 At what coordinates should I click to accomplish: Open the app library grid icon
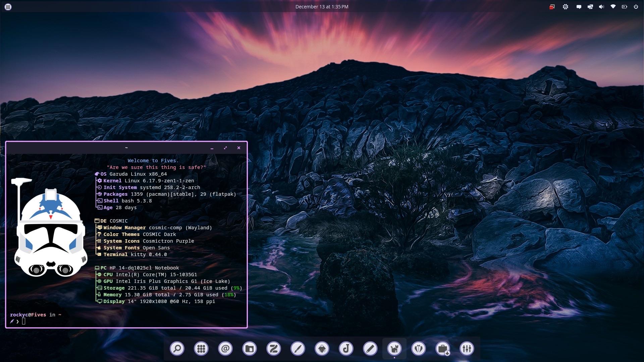point(201,349)
